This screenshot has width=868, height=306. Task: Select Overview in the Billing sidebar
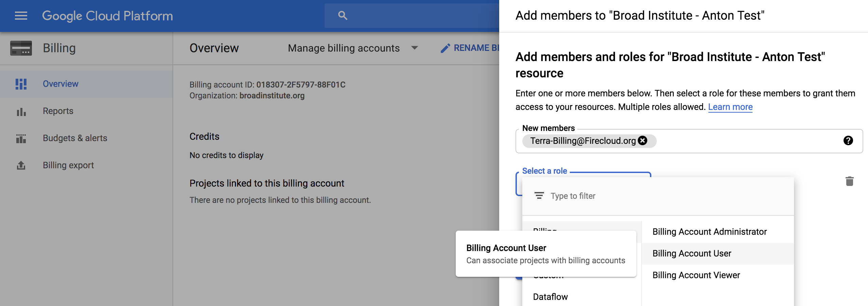[x=86, y=84]
